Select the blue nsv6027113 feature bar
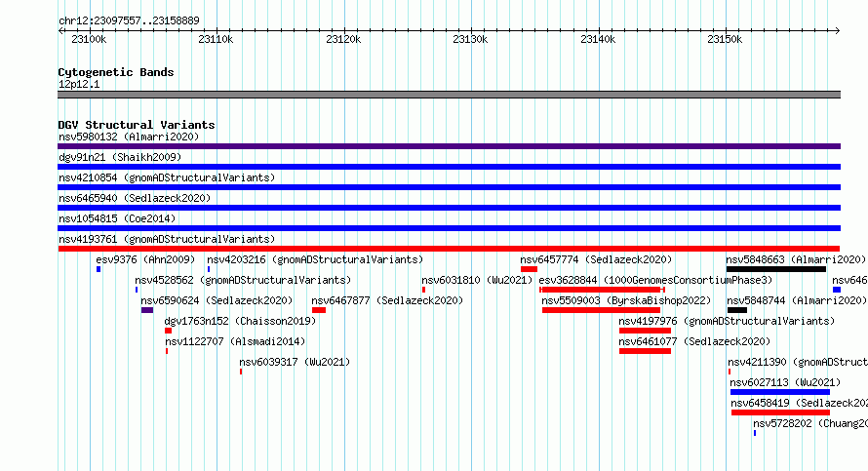The image size is (868, 471). pyautogui.click(x=780, y=392)
